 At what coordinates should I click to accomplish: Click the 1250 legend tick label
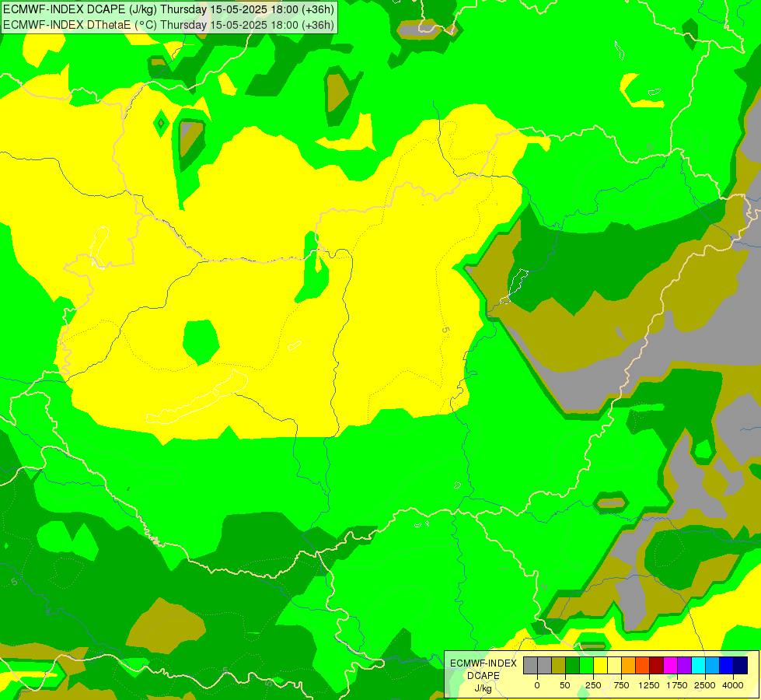click(649, 685)
